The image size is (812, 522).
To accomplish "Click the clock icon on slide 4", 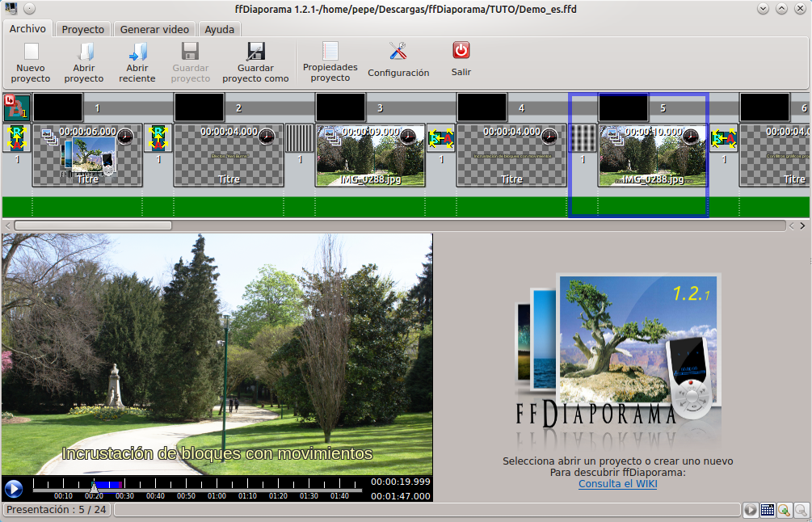I will (x=549, y=137).
